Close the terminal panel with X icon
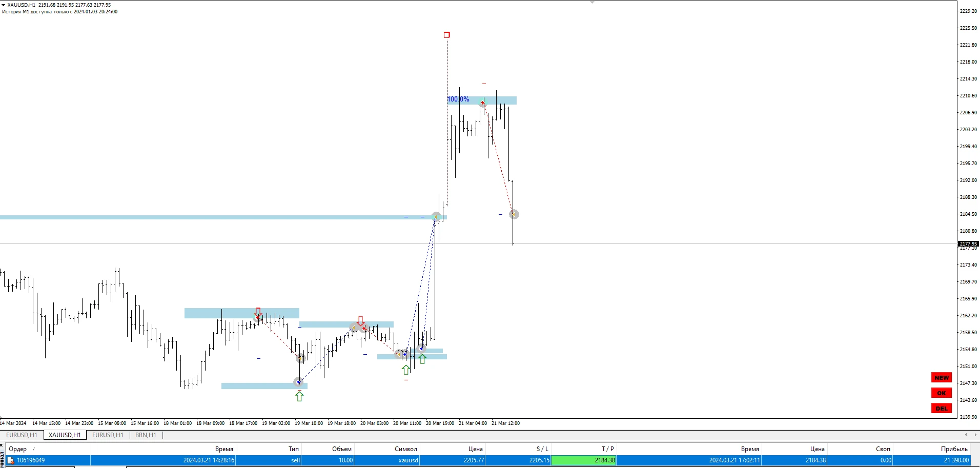Viewport: 980px width, 468px height. pos(2,445)
